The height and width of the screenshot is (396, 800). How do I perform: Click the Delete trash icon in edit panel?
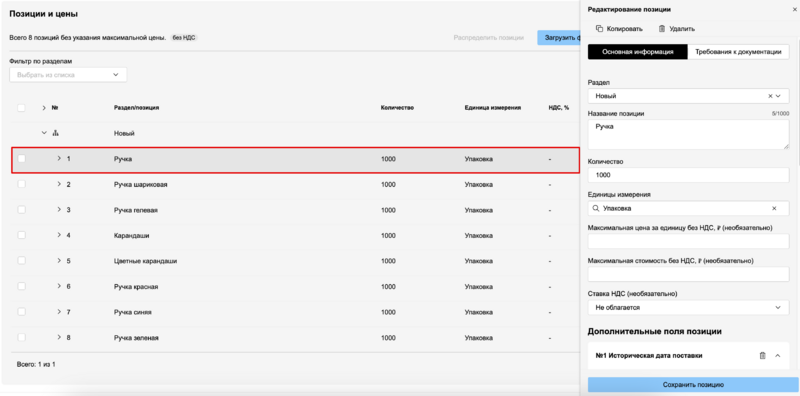point(662,29)
